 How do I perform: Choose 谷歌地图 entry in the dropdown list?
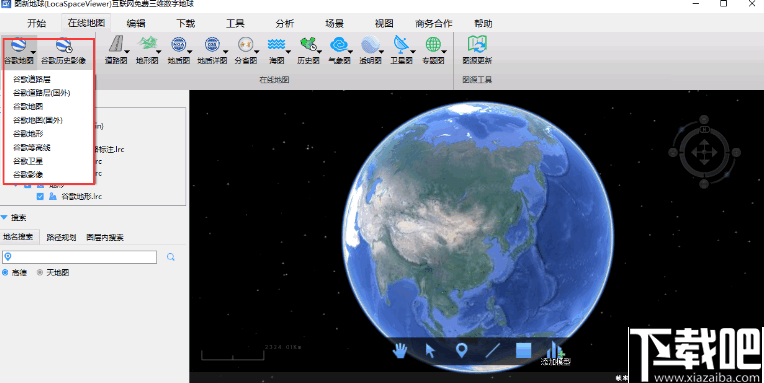(x=28, y=106)
